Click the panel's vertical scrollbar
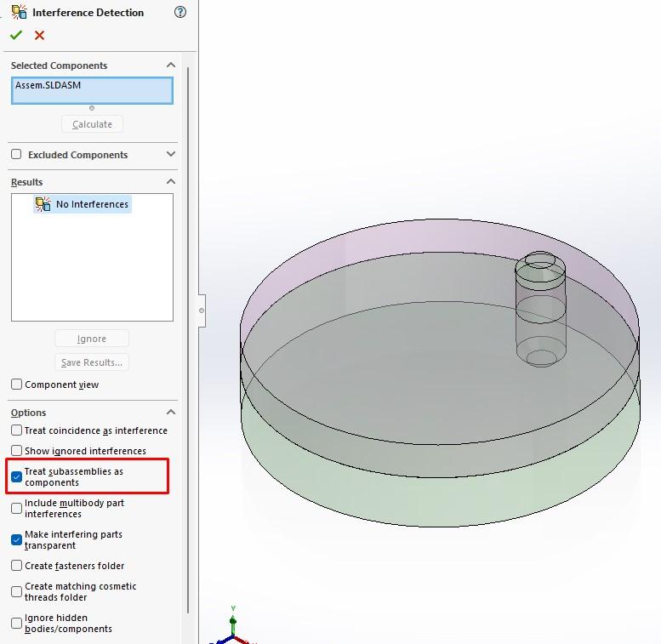 [x=188, y=340]
